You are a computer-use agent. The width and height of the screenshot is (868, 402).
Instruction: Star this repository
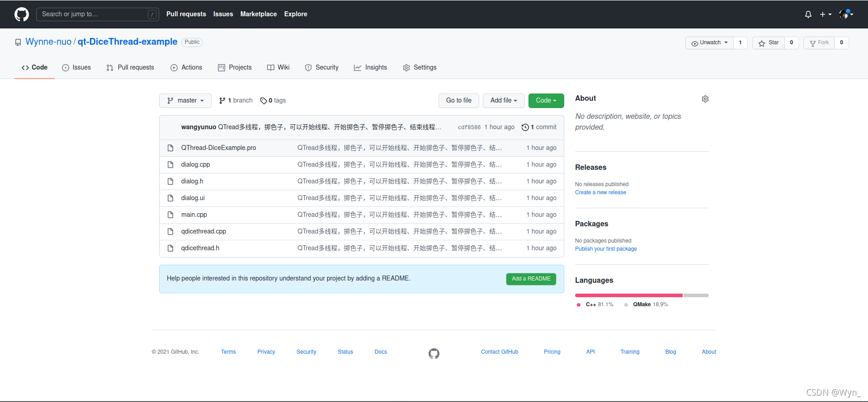[769, 43]
